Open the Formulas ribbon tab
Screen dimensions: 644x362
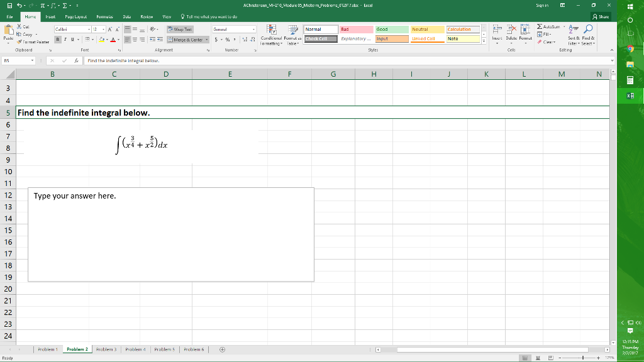(104, 17)
